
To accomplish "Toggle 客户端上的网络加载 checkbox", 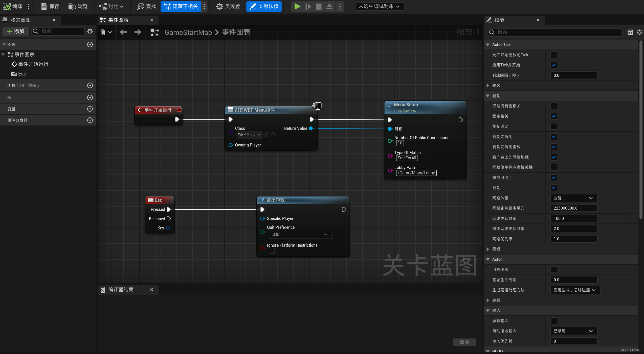I will click(554, 157).
